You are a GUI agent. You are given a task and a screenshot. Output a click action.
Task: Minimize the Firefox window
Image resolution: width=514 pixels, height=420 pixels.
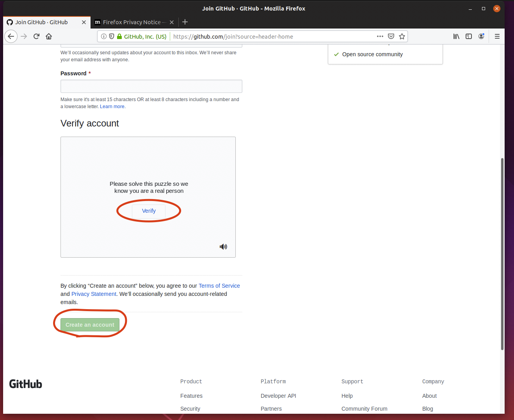click(470, 9)
